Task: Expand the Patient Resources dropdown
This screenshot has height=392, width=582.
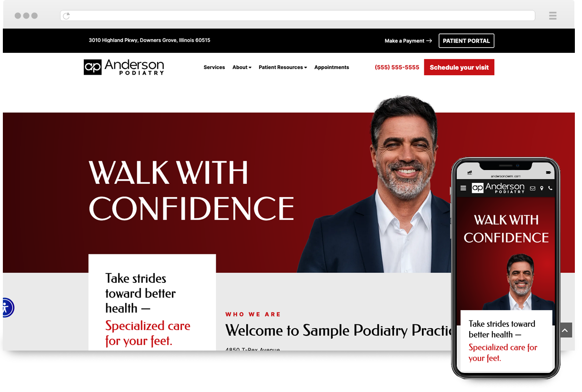Action: [283, 68]
